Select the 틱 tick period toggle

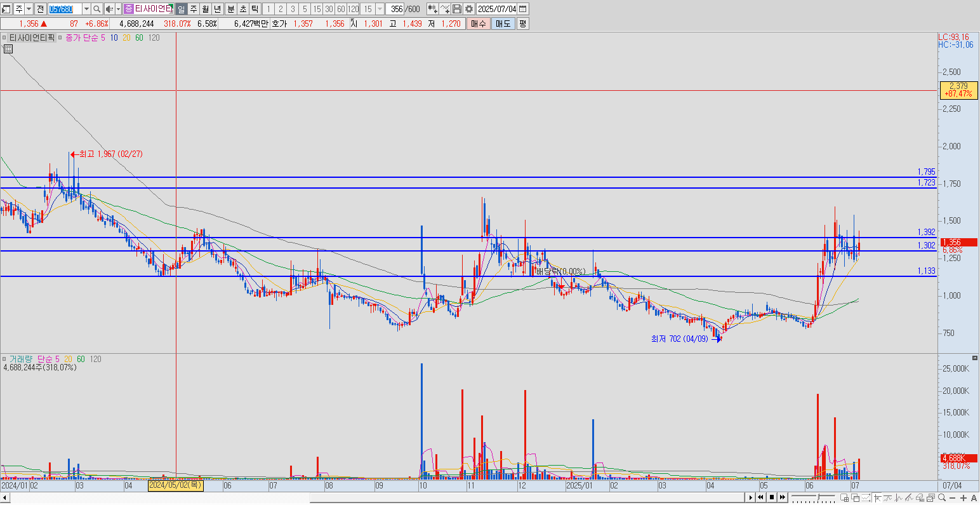pyautogui.click(x=255, y=9)
